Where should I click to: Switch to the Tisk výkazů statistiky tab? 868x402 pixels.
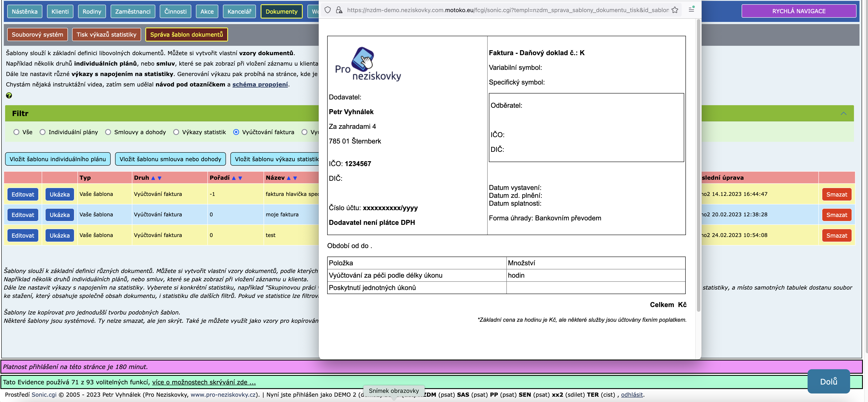coord(106,34)
